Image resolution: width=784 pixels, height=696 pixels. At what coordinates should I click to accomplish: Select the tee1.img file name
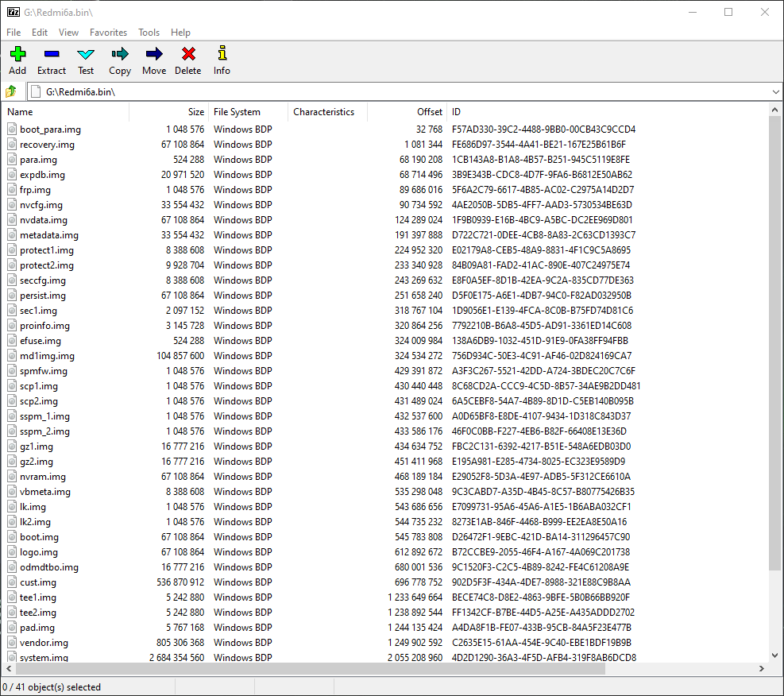(x=38, y=597)
